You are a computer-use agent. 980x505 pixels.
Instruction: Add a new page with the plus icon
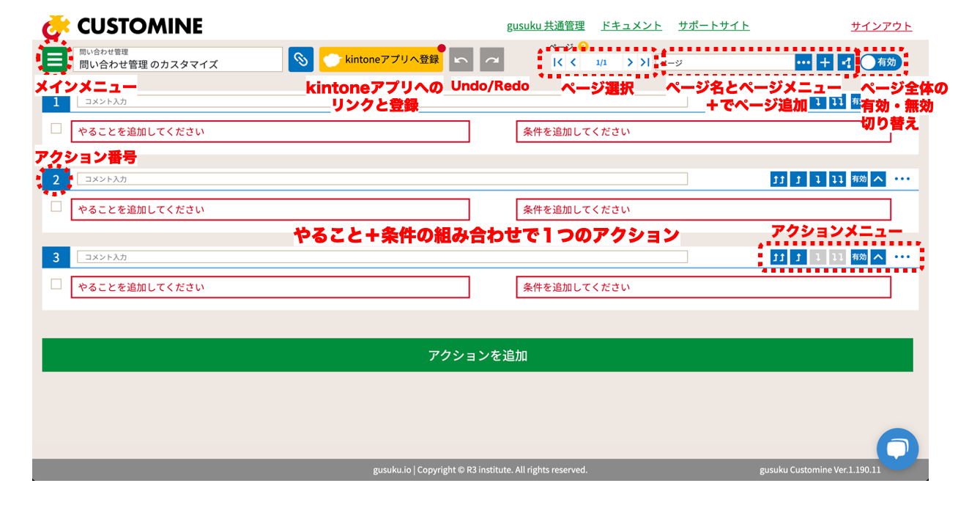(x=825, y=62)
